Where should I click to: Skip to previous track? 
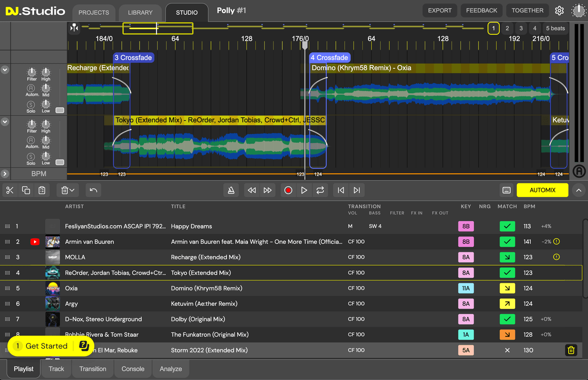[x=341, y=190]
